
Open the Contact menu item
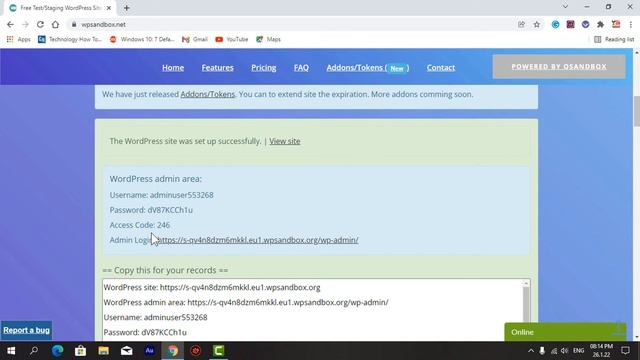[441, 68]
